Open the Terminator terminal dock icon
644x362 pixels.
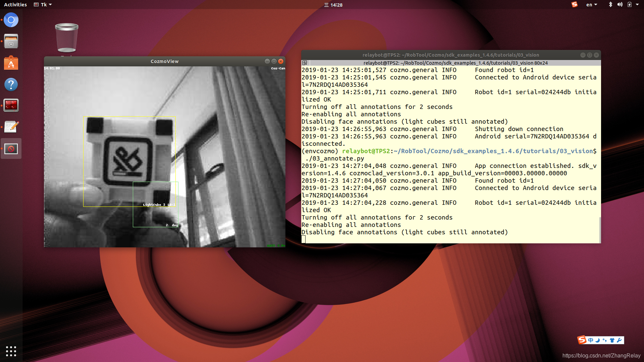point(11,106)
